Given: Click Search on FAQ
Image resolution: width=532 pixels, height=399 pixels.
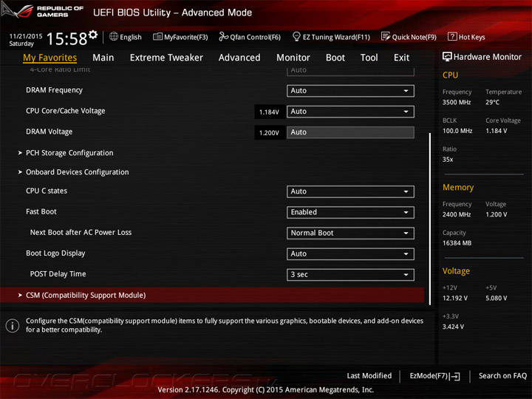Looking at the screenshot, I should [x=502, y=376].
